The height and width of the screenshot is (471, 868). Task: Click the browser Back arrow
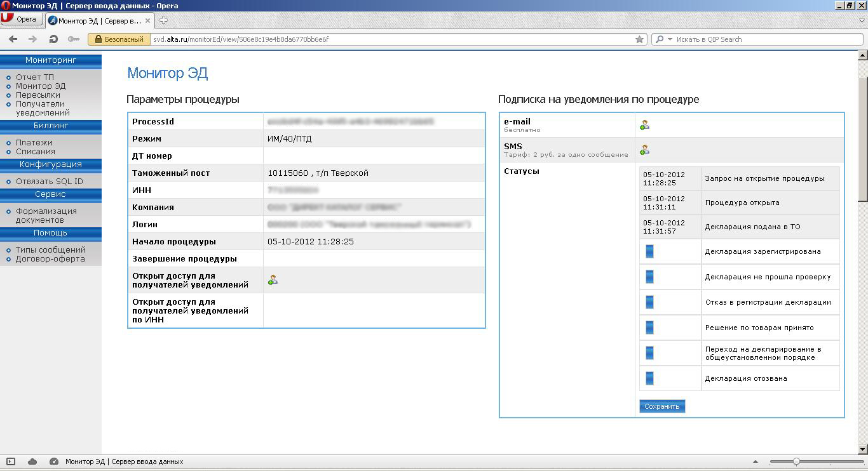click(13, 39)
